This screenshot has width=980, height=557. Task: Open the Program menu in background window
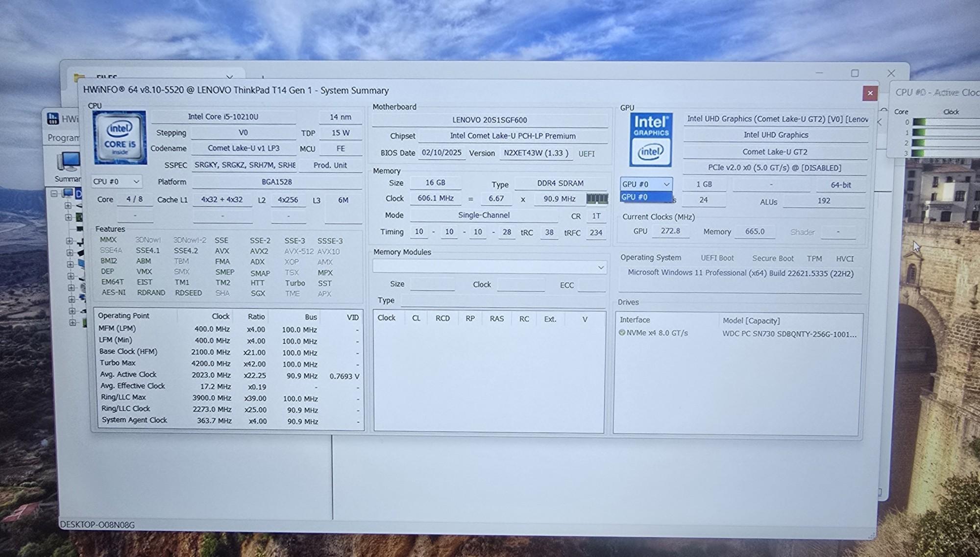tap(63, 138)
